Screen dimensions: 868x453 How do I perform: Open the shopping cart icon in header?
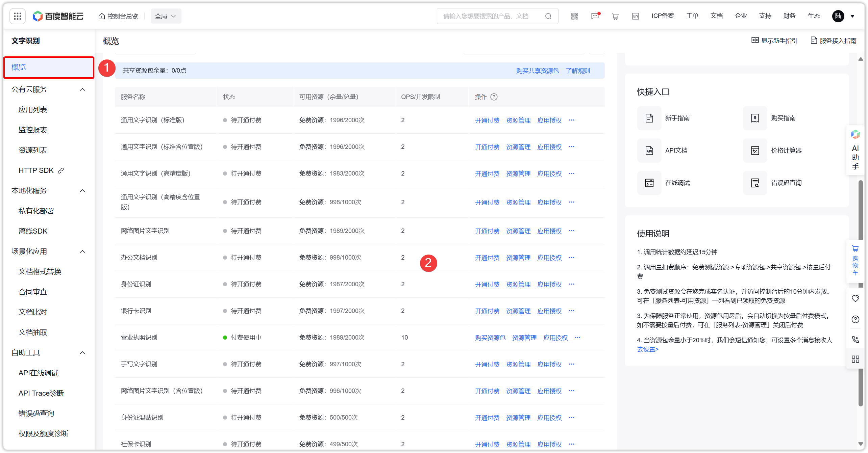[615, 16]
